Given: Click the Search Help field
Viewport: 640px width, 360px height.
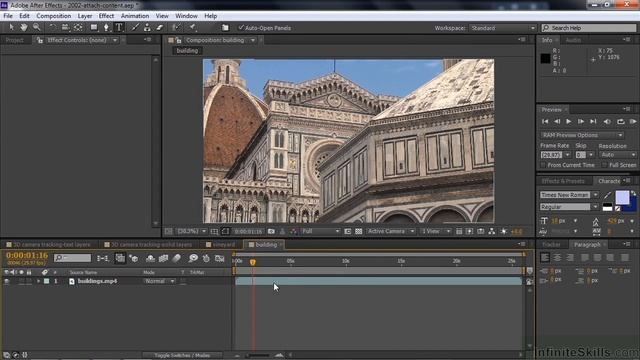Looking at the screenshot, I should tap(589, 28).
